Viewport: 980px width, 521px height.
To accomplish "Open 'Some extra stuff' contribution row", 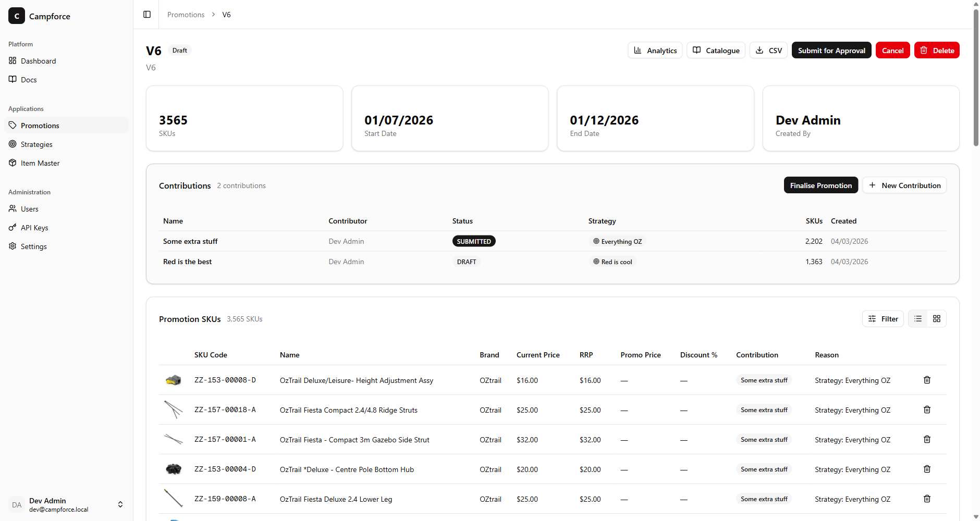I will tap(553, 241).
